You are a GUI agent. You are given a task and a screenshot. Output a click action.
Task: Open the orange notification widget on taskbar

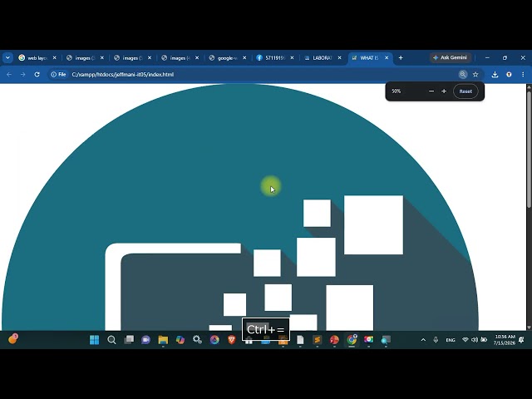(13, 338)
